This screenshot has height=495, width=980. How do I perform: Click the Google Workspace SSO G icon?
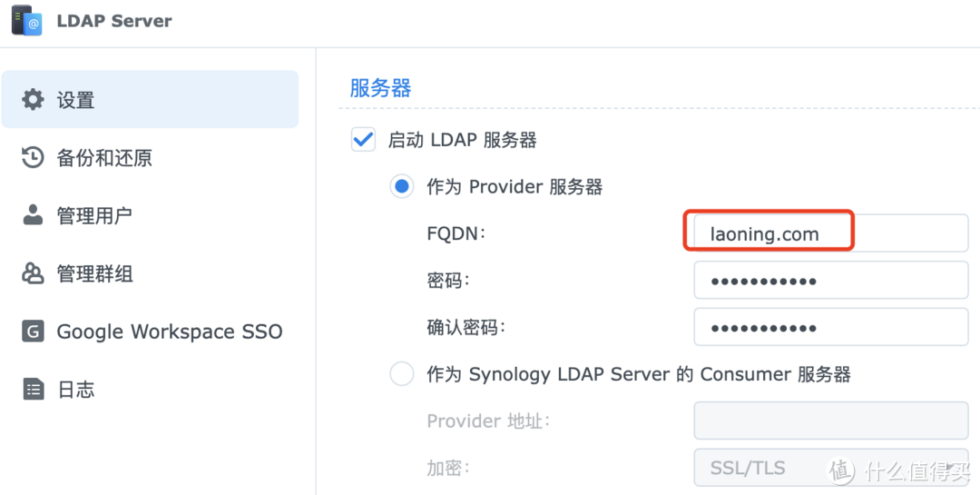click(x=33, y=331)
